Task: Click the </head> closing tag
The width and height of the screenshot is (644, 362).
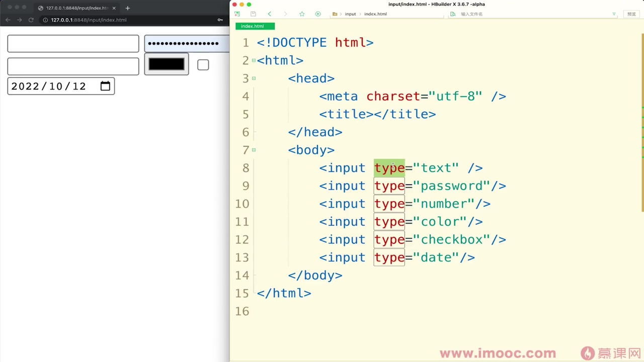Action: point(315,132)
